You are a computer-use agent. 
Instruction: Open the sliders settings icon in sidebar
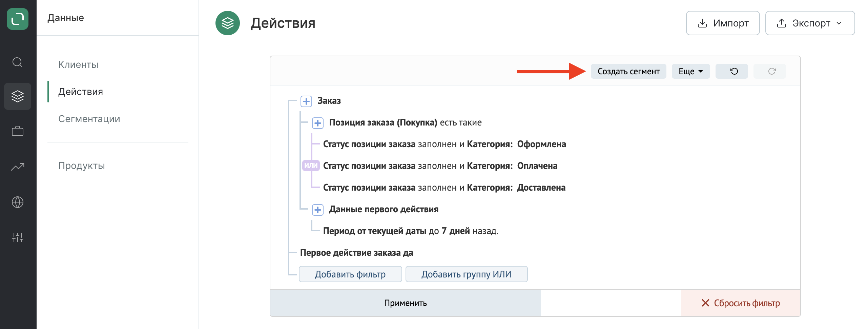(18, 237)
